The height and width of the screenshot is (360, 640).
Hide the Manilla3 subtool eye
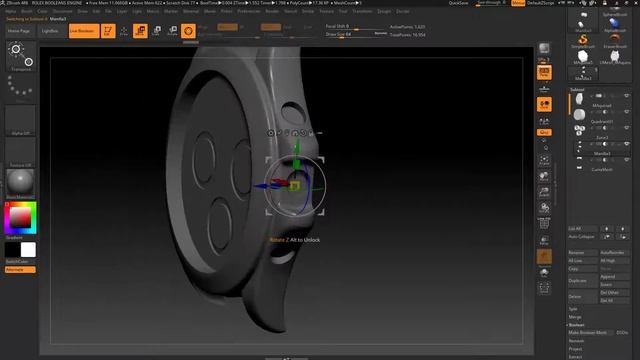[x=627, y=144]
